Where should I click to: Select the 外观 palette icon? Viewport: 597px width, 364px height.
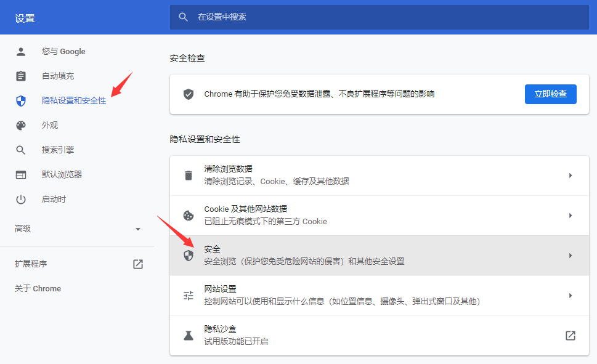coord(20,125)
